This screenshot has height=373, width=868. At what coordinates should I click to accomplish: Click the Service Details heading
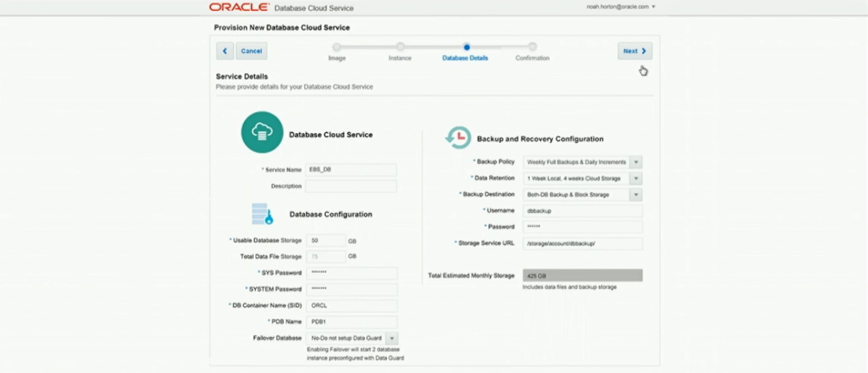[x=242, y=77]
